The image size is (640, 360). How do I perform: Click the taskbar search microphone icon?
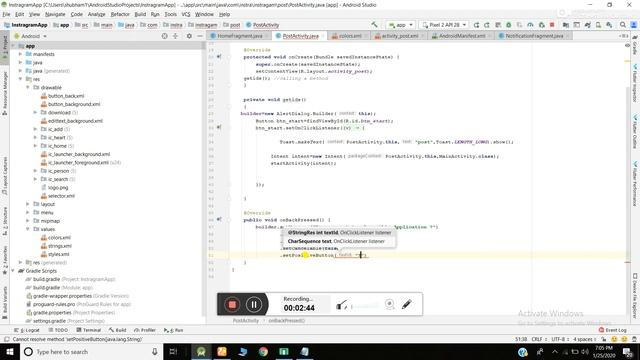(154, 351)
